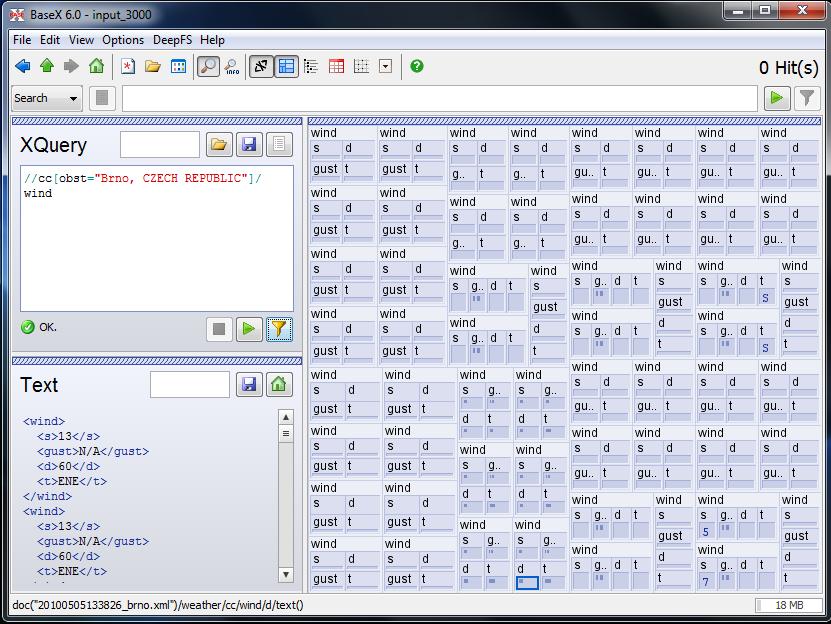This screenshot has height=624, width=831.
Task: Click inside the XQuery editor text
Action: [x=157, y=239]
